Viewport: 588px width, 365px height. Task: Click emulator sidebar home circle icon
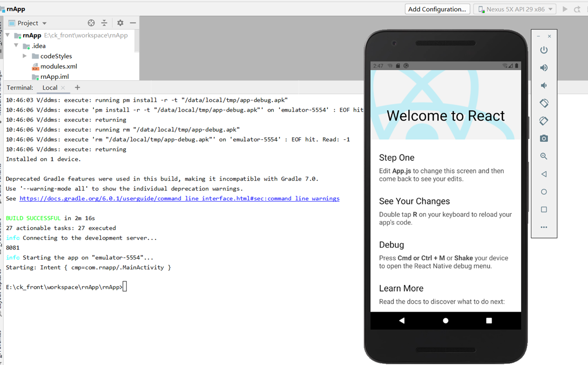click(x=544, y=192)
